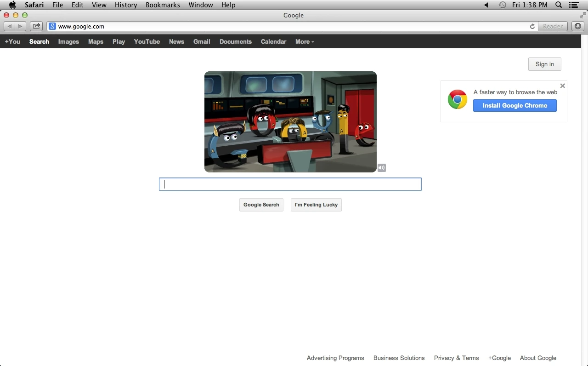Close the Chrome promotion box
Image resolution: width=588 pixels, height=366 pixels.
point(562,86)
